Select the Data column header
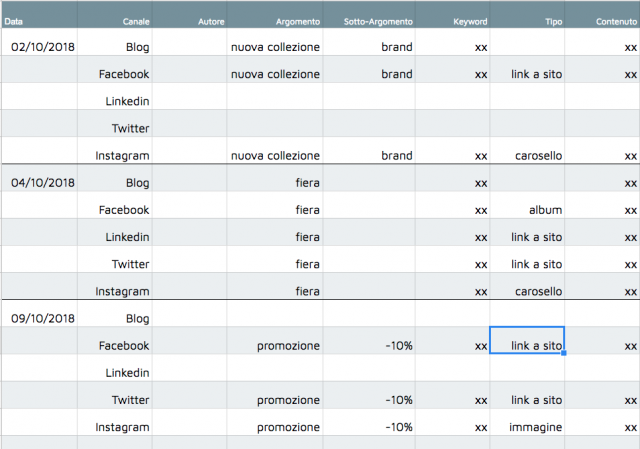 pos(39,15)
